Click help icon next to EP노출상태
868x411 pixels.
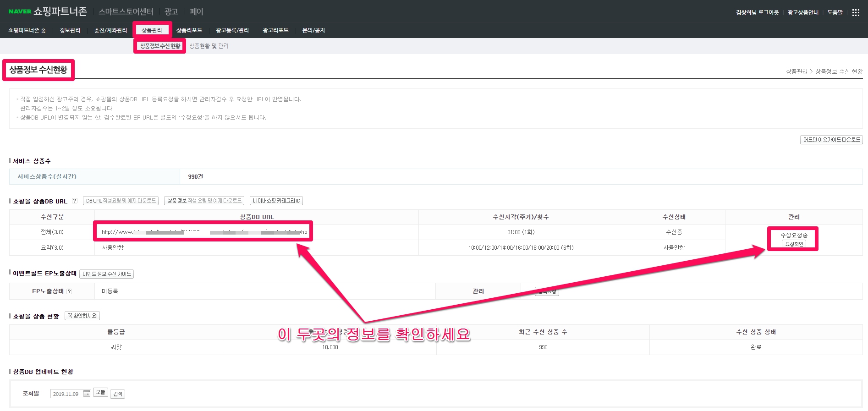pyautogui.click(x=69, y=291)
